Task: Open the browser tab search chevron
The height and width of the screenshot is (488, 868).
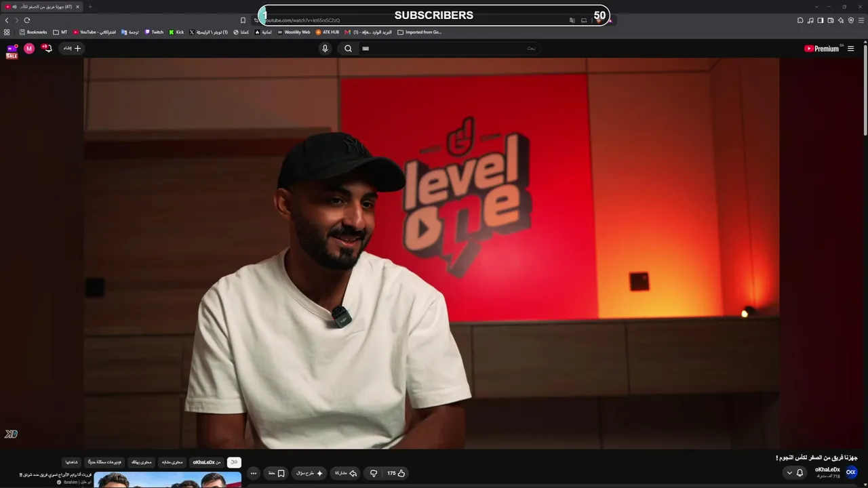Action: coord(817,7)
